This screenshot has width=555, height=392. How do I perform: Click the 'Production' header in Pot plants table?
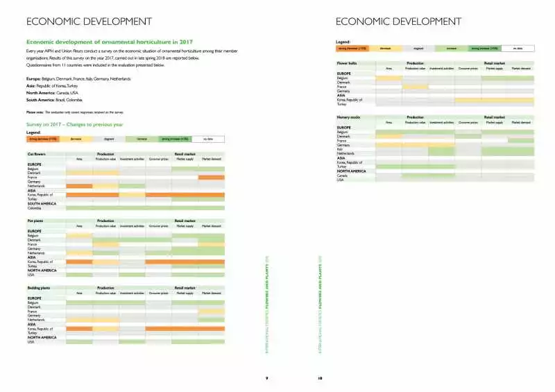point(105,221)
